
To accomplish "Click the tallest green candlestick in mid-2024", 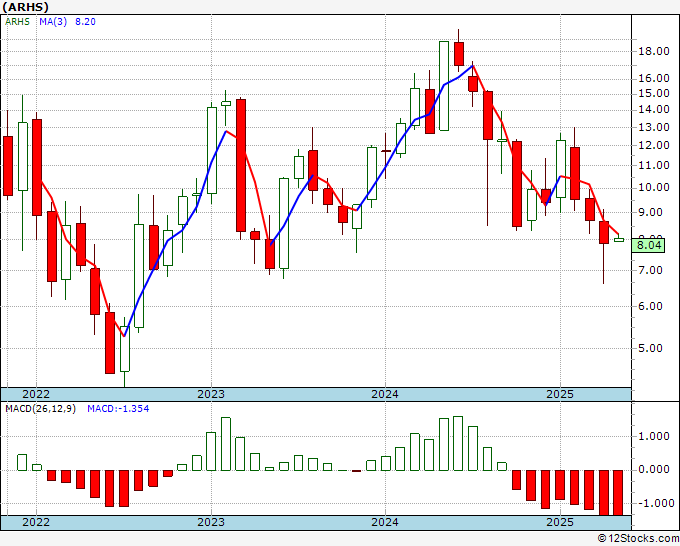I will 444,86.
